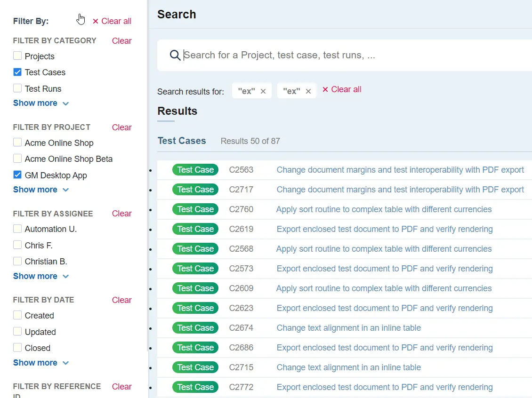Check the Automation U. assignee checkbox
The height and width of the screenshot is (398, 532).
coord(17,229)
